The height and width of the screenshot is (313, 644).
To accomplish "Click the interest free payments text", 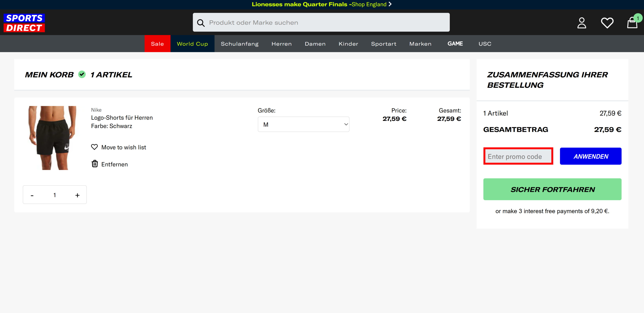I will pos(552,211).
